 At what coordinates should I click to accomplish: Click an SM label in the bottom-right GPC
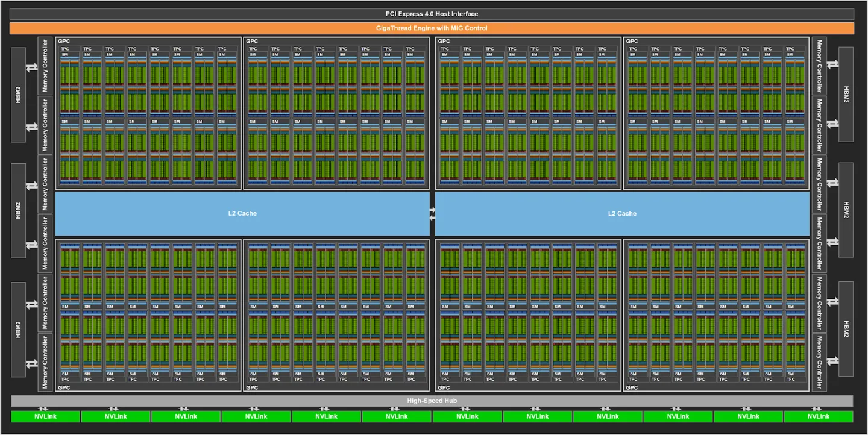(x=632, y=306)
